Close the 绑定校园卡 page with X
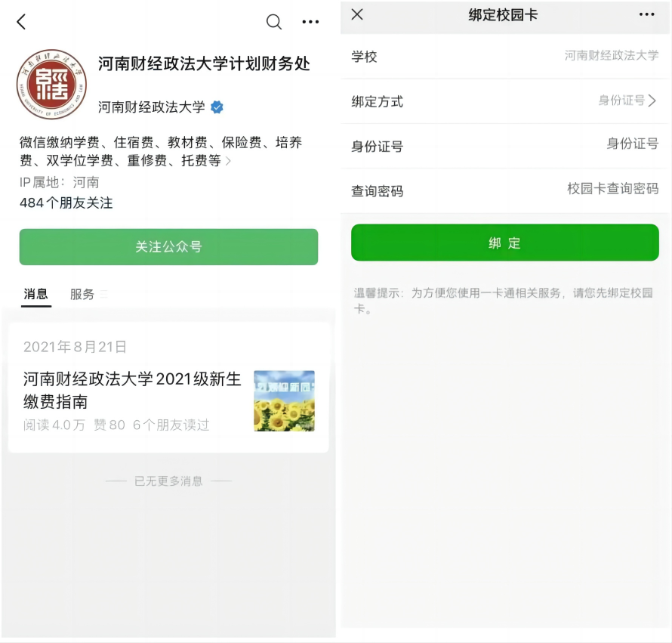The height and width of the screenshot is (643, 672). tap(357, 14)
